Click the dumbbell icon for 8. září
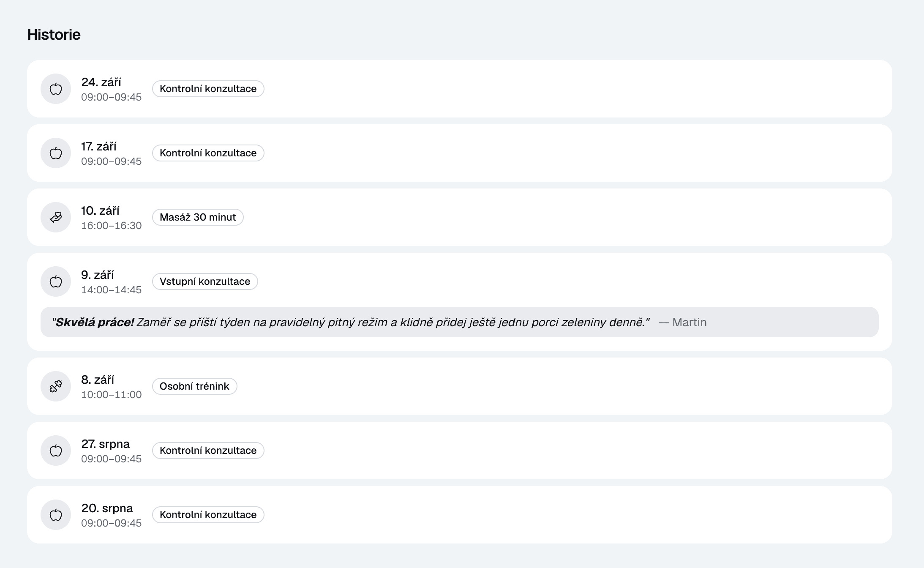924x568 pixels. tap(56, 386)
